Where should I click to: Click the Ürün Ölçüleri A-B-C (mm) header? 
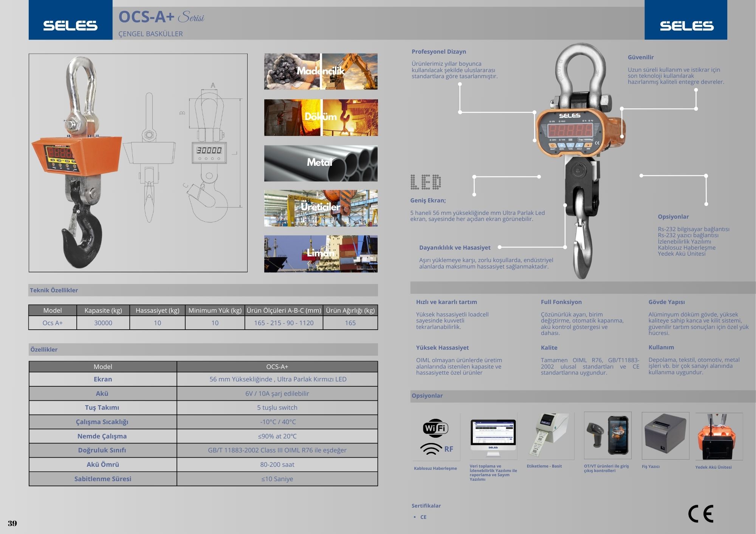[284, 310]
